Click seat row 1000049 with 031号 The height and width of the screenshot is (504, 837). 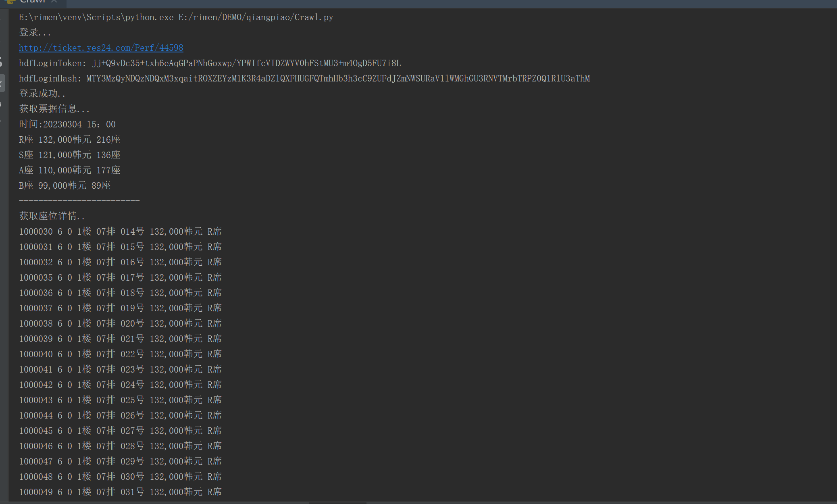(x=121, y=492)
